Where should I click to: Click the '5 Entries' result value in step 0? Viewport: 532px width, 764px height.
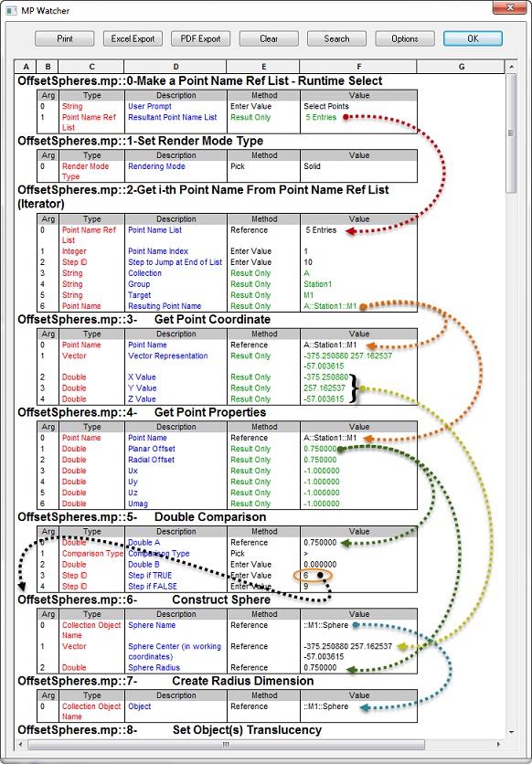tap(321, 117)
